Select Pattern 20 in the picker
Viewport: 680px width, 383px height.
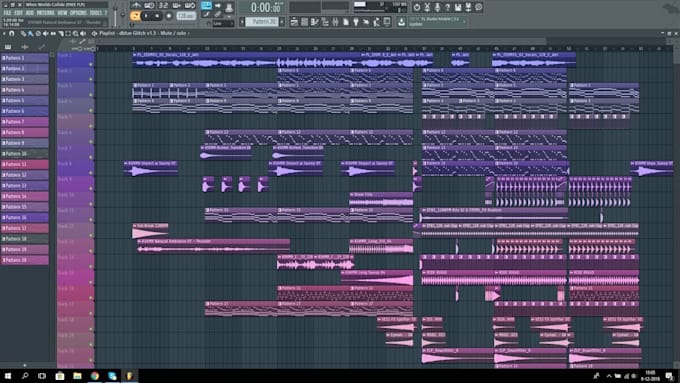[x=25, y=260]
